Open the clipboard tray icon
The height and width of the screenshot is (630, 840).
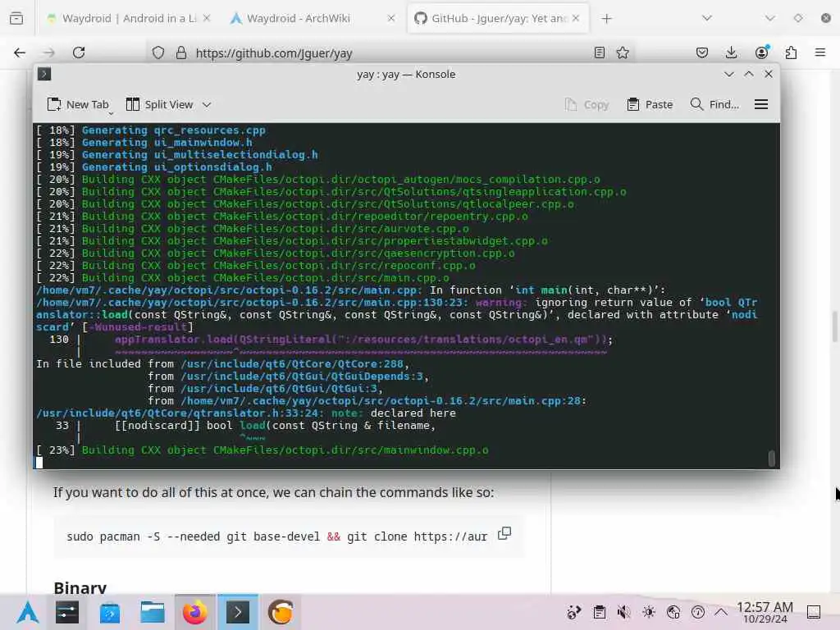(599, 612)
